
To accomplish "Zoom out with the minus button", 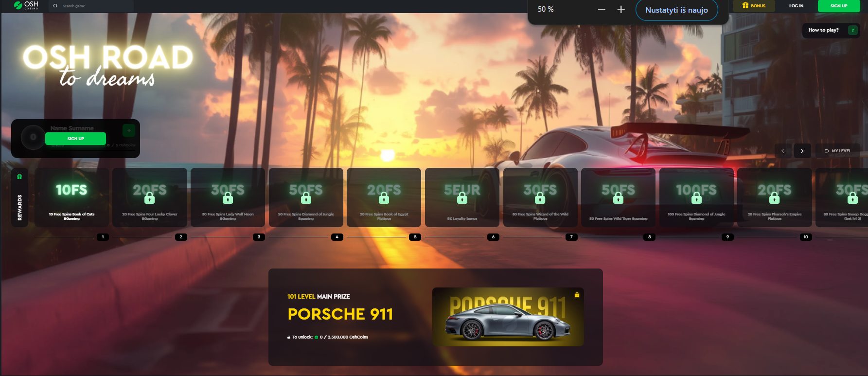I will point(602,10).
